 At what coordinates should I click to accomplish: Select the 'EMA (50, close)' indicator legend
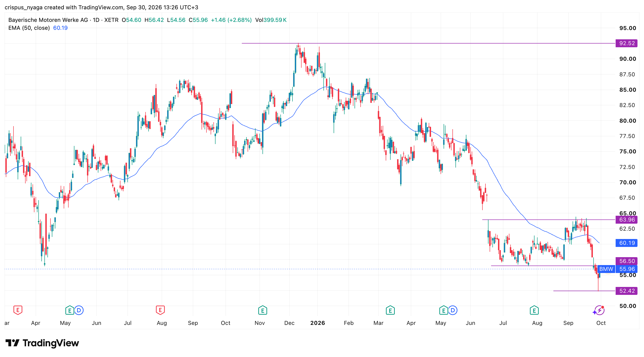[29, 28]
